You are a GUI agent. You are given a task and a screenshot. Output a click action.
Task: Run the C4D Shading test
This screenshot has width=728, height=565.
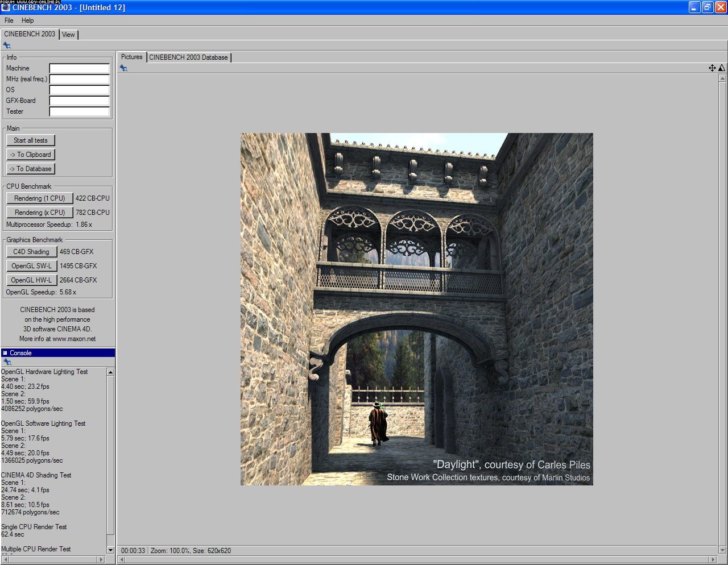(x=31, y=252)
